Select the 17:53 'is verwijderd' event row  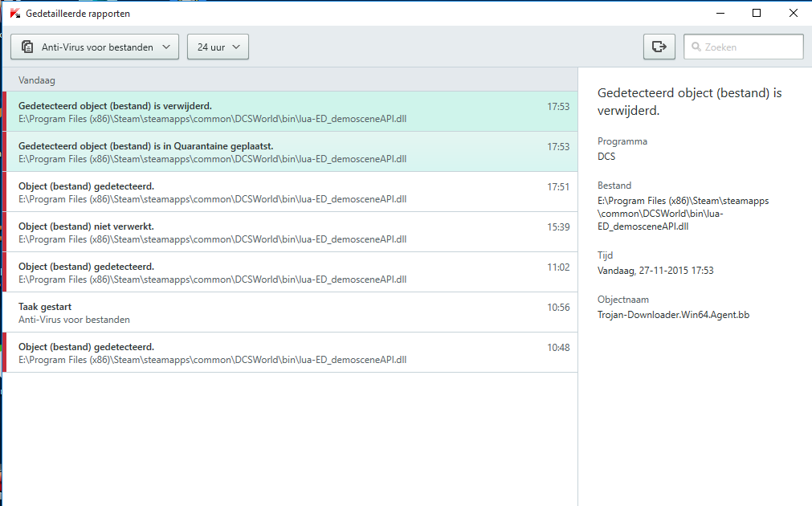[290, 112]
